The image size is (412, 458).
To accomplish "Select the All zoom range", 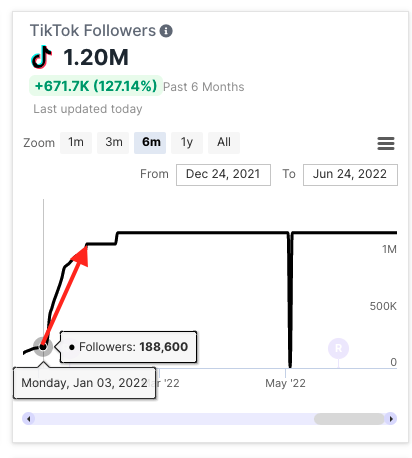I will point(224,143).
